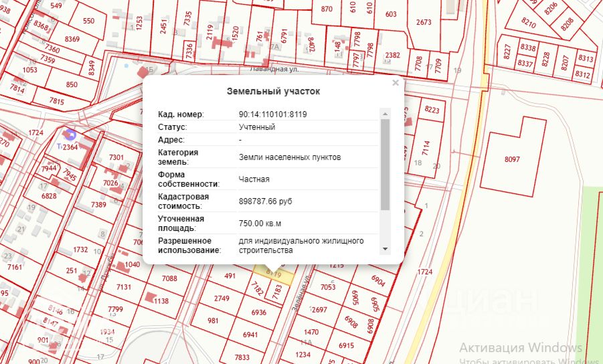Screen dimensions: 603x364
Task: Click the Кад. номер label
Action: [181, 114]
